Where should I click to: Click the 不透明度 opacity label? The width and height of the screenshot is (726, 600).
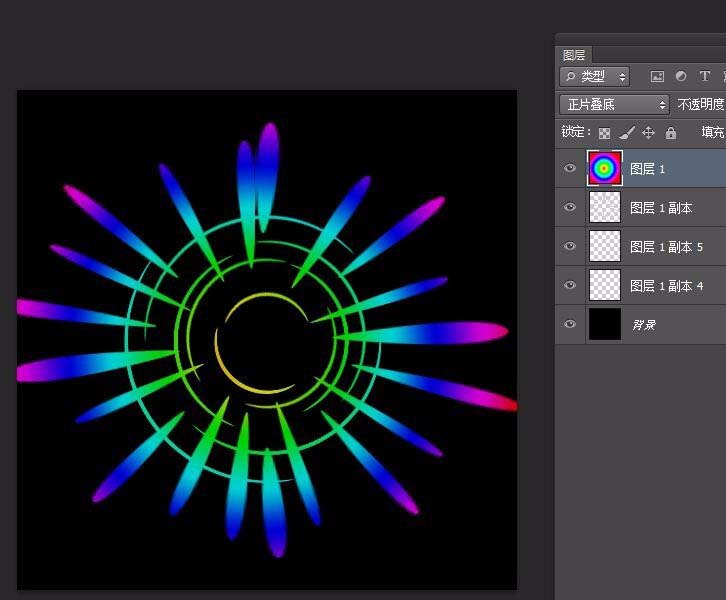pos(701,105)
